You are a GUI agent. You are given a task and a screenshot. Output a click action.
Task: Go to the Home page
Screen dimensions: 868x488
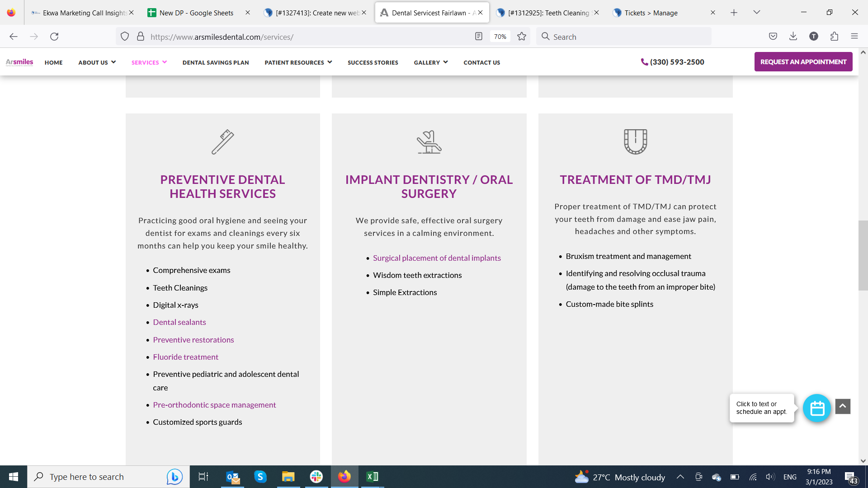(x=53, y=62)
